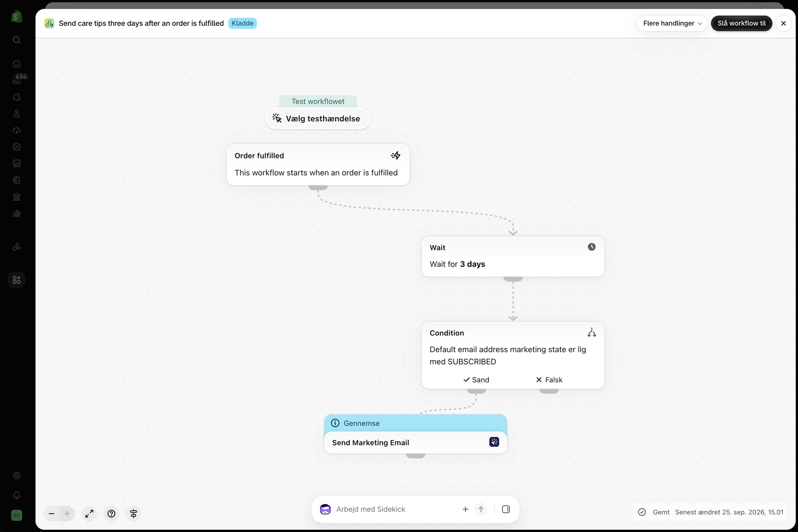Focus the Arbejd med Sidekick input
Viewport: 798px width, 532px height.
[x=395, y=509]
